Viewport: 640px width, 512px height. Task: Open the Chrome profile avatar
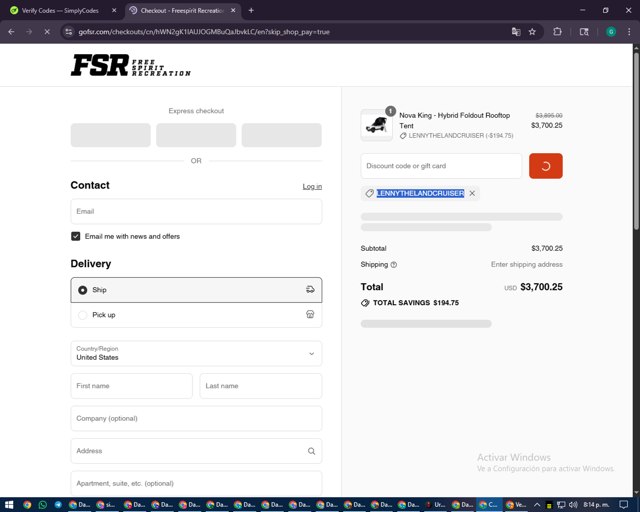[x=611, y=32]
